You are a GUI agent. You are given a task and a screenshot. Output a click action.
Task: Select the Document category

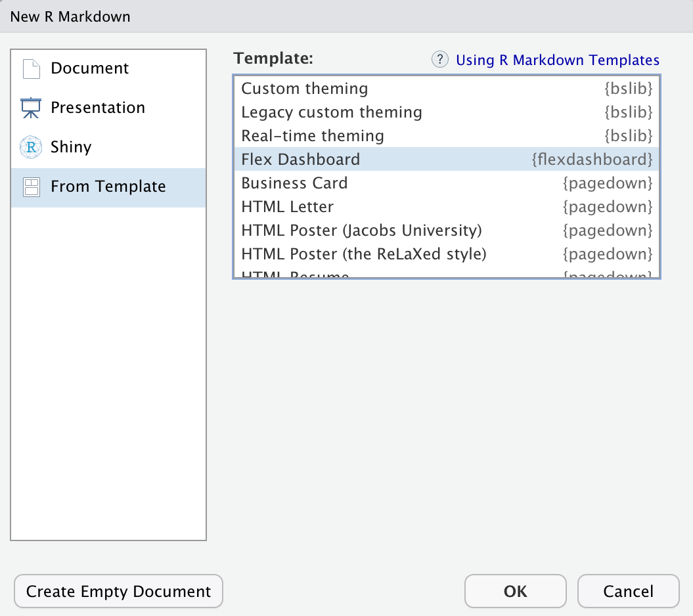(89, 68)
